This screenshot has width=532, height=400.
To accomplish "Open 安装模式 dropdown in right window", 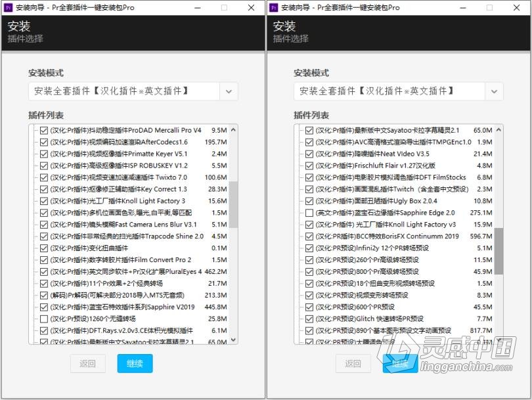I will [398, 91].
